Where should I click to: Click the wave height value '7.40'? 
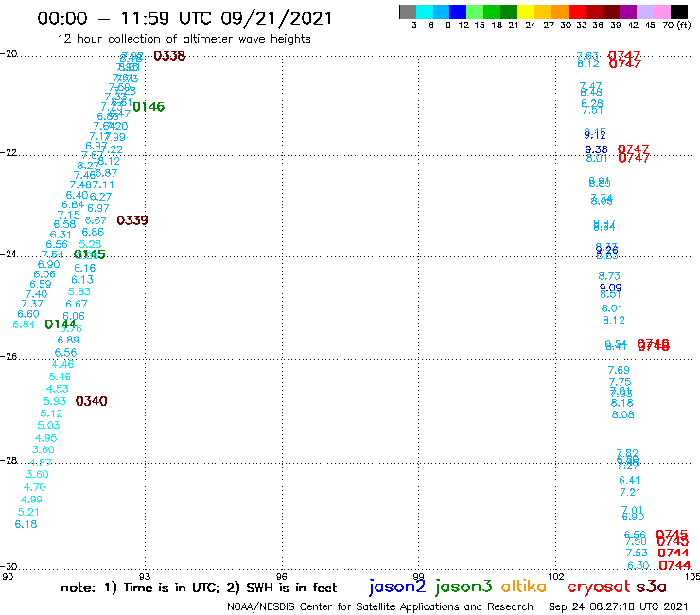coord(36,295)
